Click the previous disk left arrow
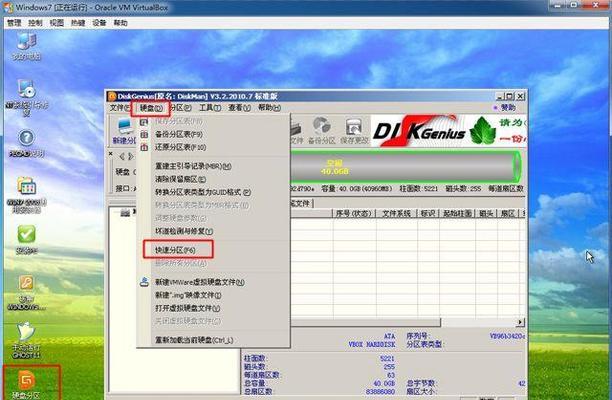The image size is (612, 400). click(121, 156)
